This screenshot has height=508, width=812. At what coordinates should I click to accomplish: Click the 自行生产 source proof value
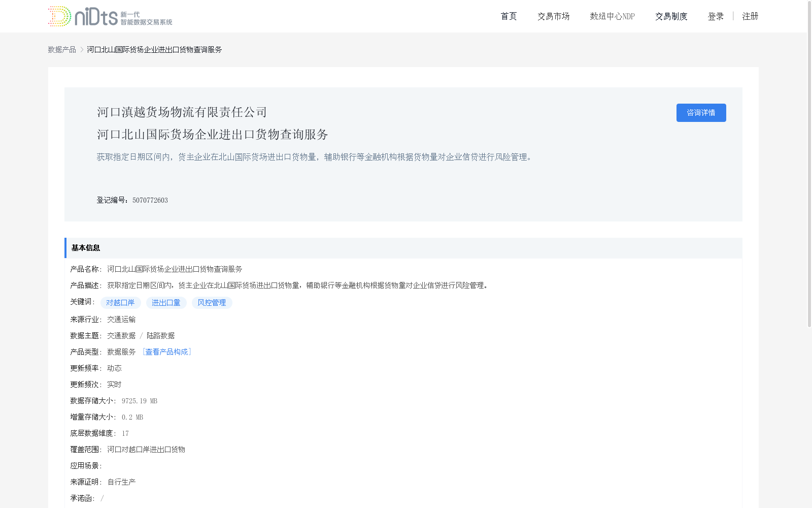pos(121,482)
